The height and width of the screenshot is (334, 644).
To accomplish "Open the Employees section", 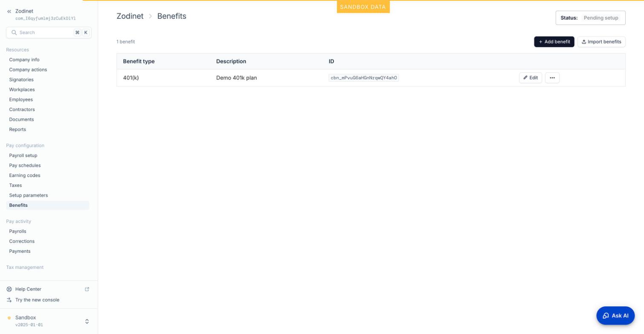I will click(21, 100).
